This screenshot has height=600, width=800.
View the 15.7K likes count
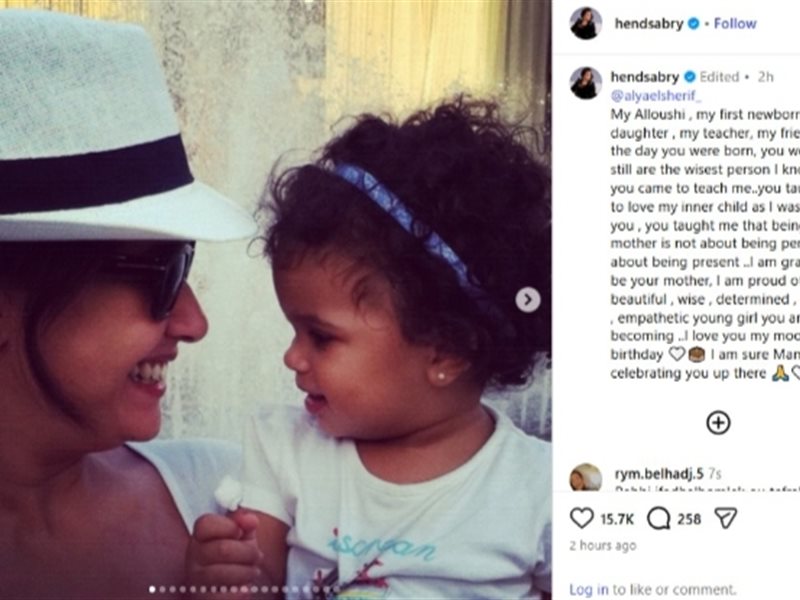pyautogui.click(x=617, y=519)
